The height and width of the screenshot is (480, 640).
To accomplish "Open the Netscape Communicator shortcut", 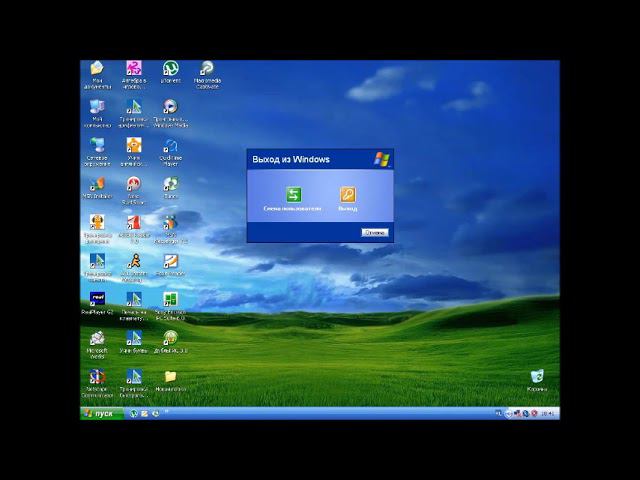I will (x=97, y=377).
